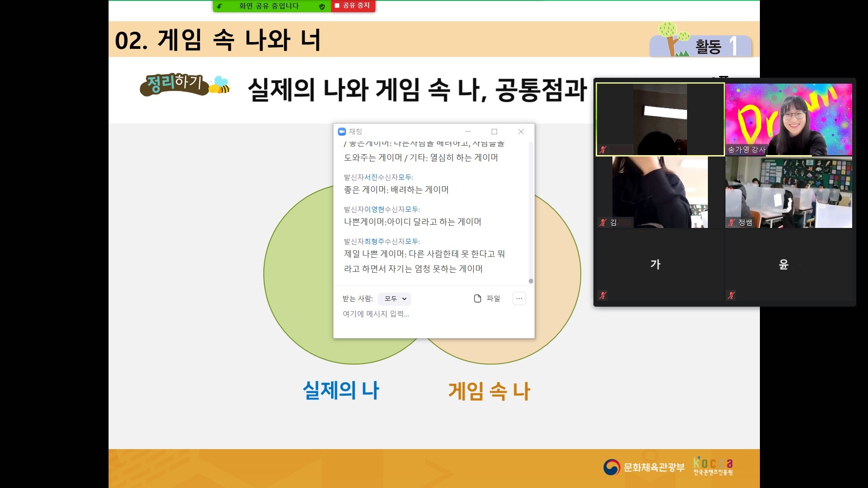Click the 공유 중지 stop share button

[353, 6]
